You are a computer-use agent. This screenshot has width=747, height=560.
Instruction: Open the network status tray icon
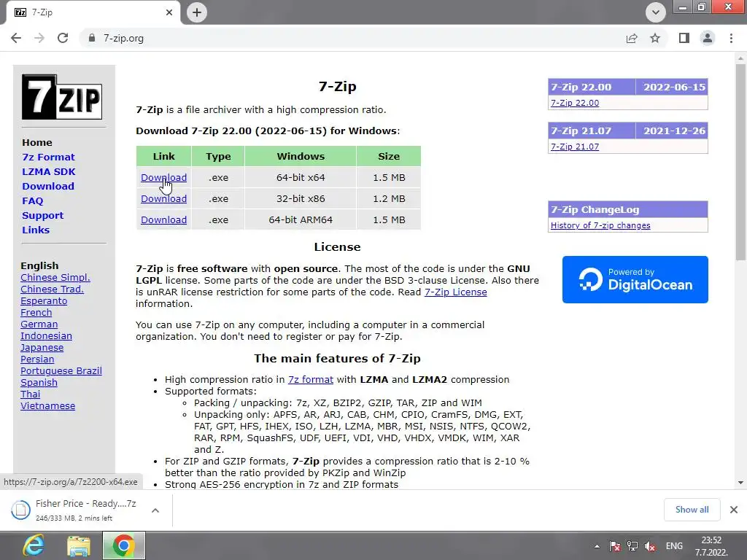pos(632,546)
